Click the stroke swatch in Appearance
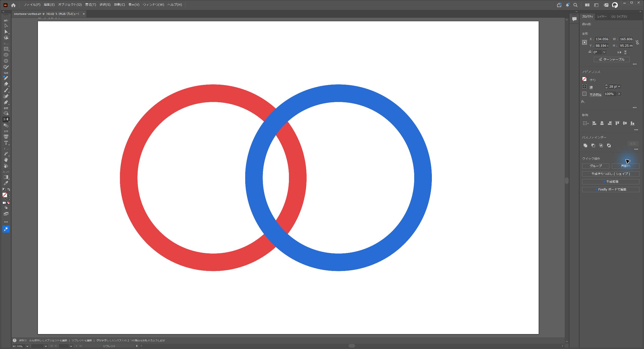 pos(584,87)
